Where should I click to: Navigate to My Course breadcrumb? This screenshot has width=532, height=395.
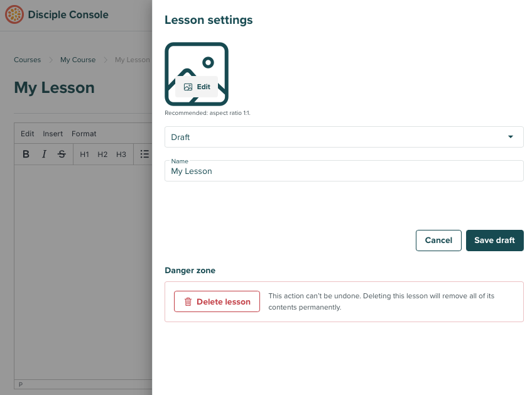[78, 60]
